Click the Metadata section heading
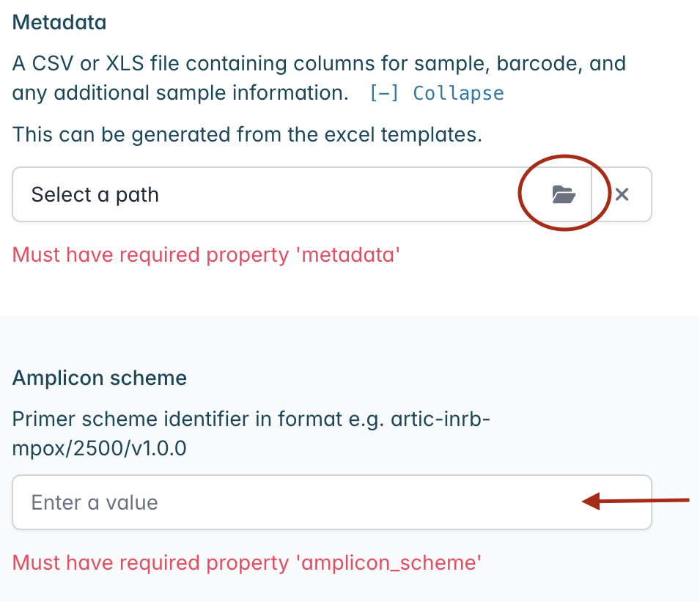Image resolution: width=700 pixels, height=602 pixels. click(59, 22)
